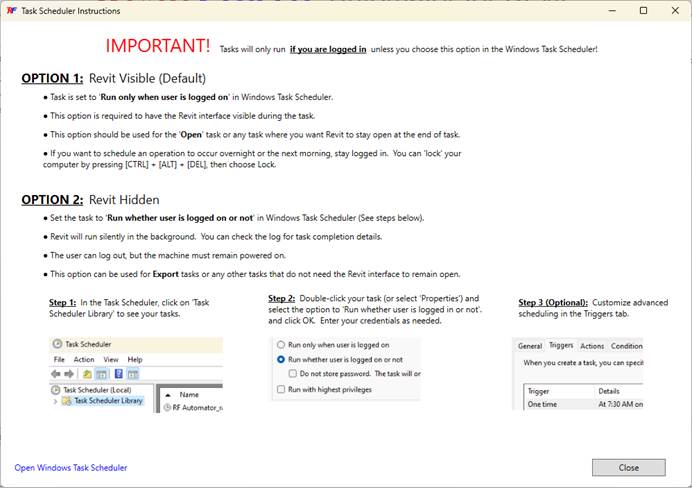This screenshot has height=488, width=692.
Task: Click the up-folder icon in Task Scheduler toolbar
Action: point(89,374)
